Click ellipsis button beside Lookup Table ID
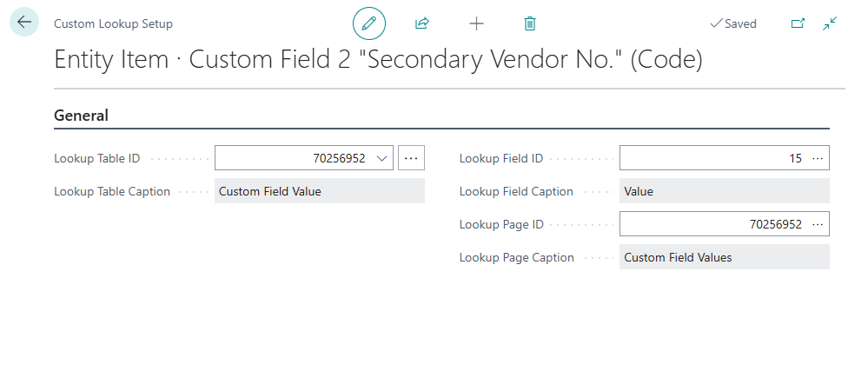Viewport: 868px width, 371px height. tap(411, 158)
